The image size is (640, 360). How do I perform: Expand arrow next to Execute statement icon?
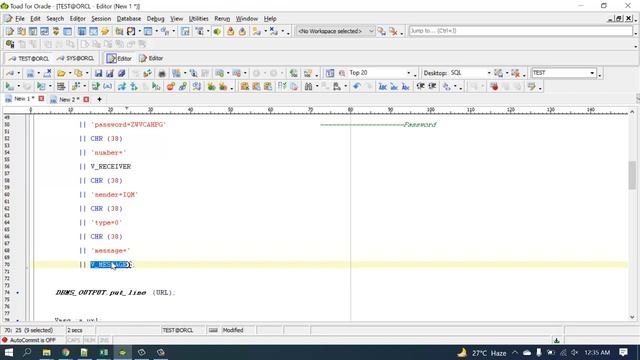click(x=18, y=87)
